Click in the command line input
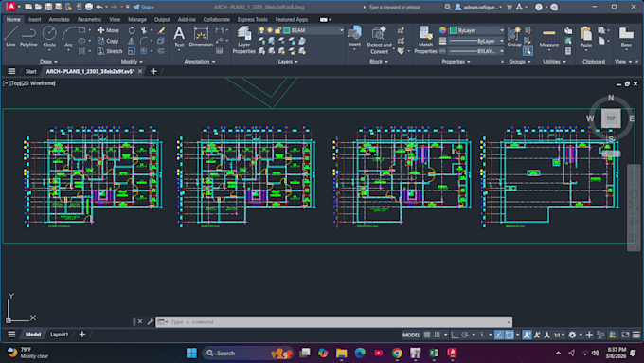This screenshot has height=363, width=644. (337, 322)
